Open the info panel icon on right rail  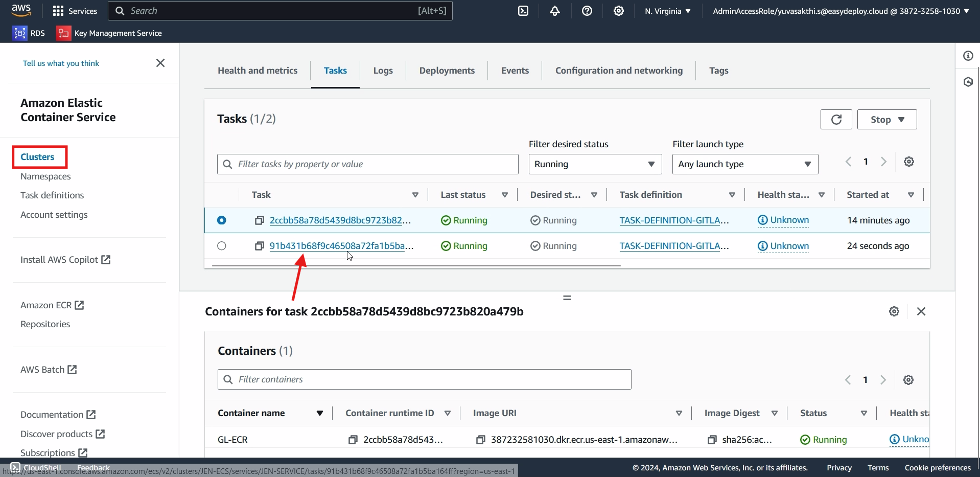click(x=968, y=56)
